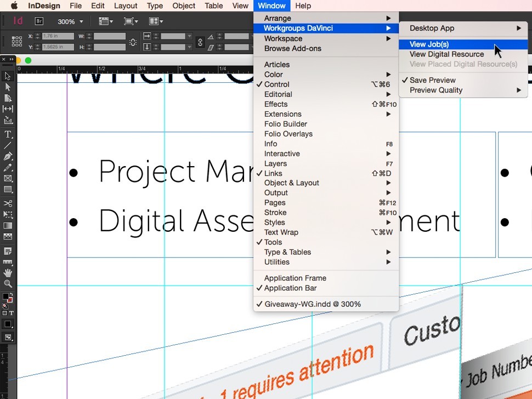
Task: Select the Content Collector tool
Action: pos(8,120)
